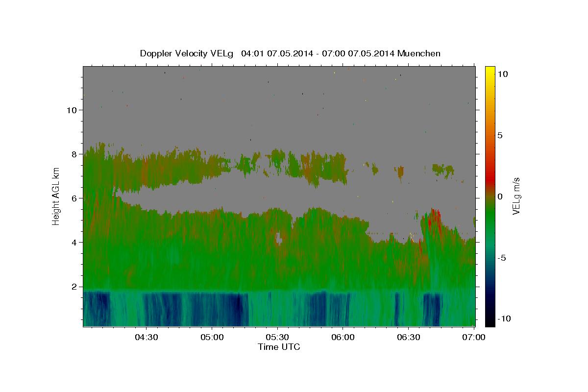Screen dimensions: 588x392
Task: Click the colorbar label 'VELg m/s'
Action: (516, 196)
